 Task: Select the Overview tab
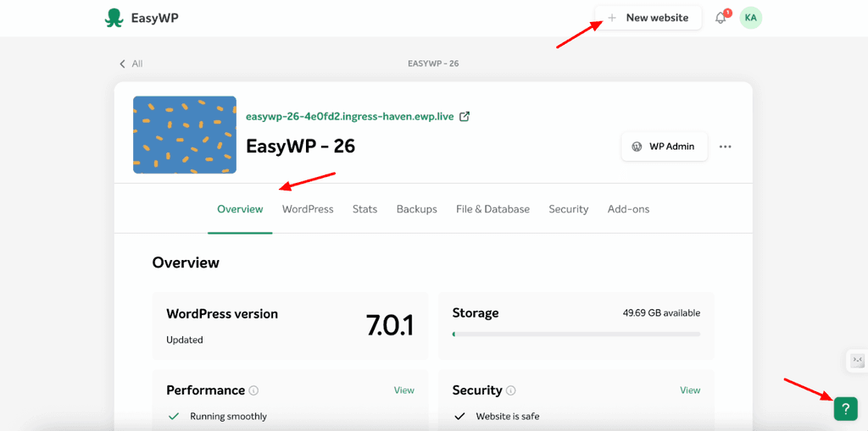(240, 209)
